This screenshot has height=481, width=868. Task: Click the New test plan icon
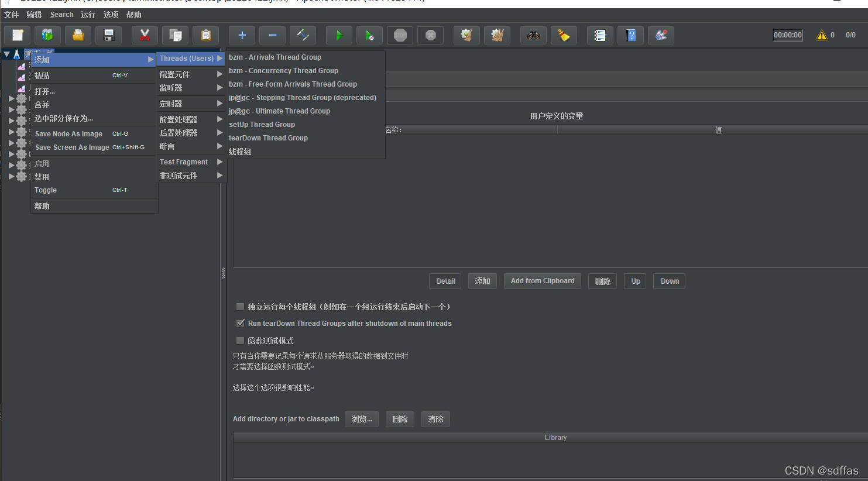pos(18,35)
